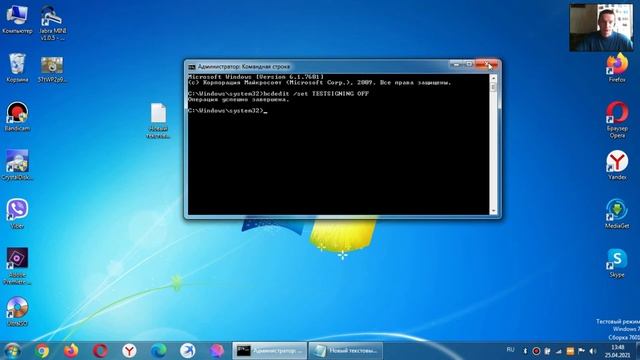The image size is (640, 360).
Task: Select the Bandicam desktop shortcut
Action: click(17, 116)
